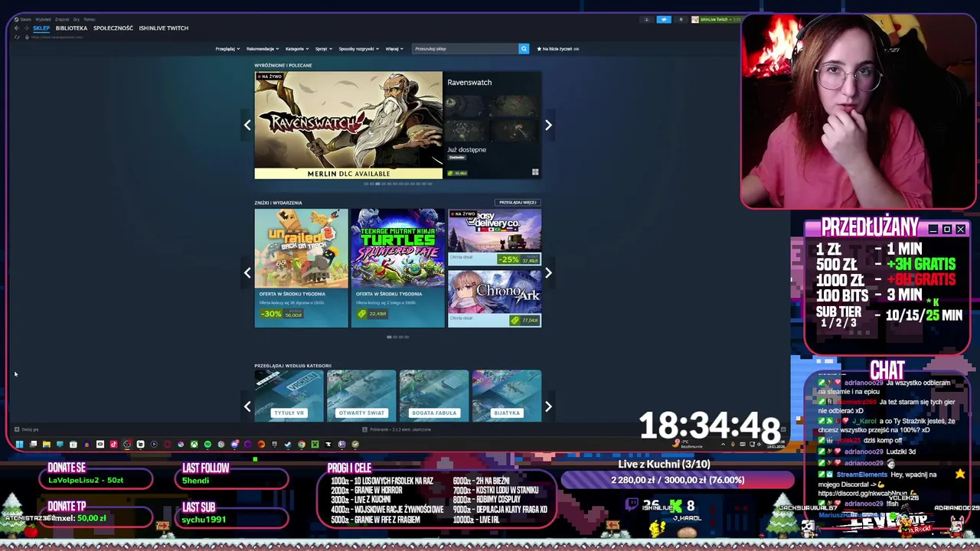Open the Xbox app on the taskbar
This screenshot has width=980, height=551.
tap(194, 444)
